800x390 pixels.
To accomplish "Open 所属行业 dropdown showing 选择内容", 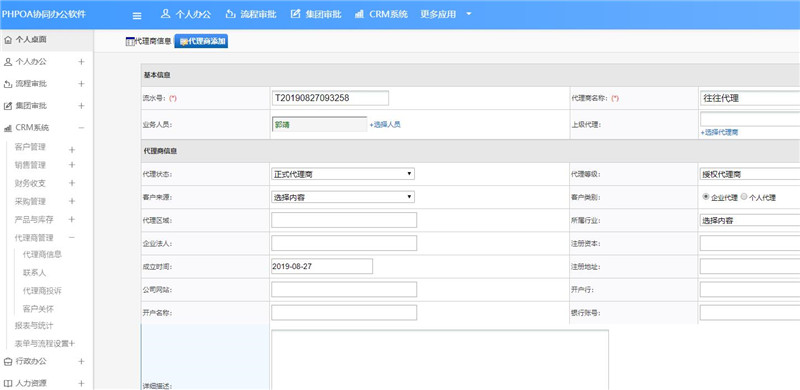I will tap(750, 221).
